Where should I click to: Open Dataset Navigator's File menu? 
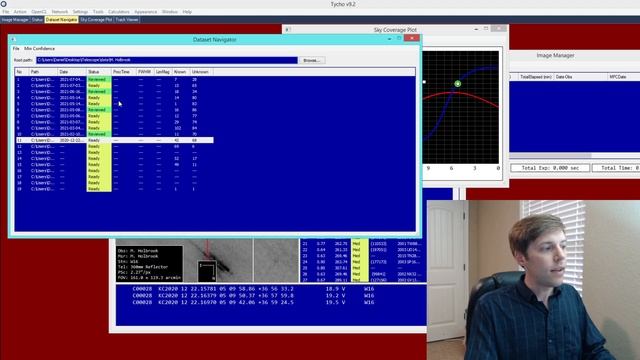point(16,49)
